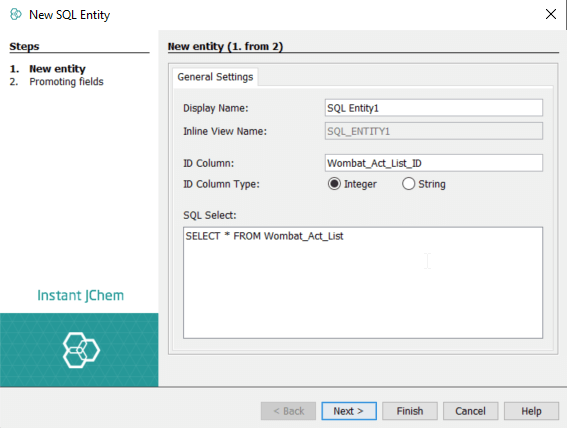The height and width of the screenshot is (428, 567).
Task: Select the Promoting fields step
Action: click(66, 82)
